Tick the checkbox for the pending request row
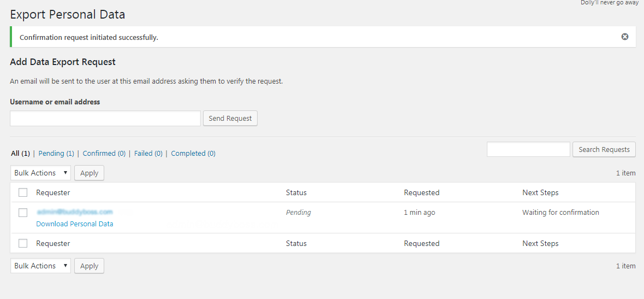Image resolution: width=644 pixels, height=299 pixels. pos(23,213)
